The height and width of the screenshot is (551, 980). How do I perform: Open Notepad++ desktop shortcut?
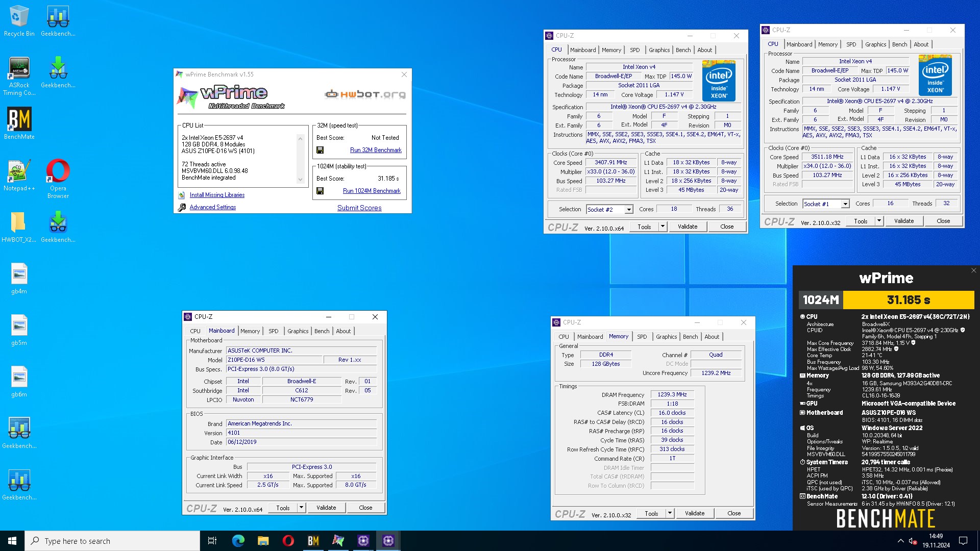tap(19, 176)
